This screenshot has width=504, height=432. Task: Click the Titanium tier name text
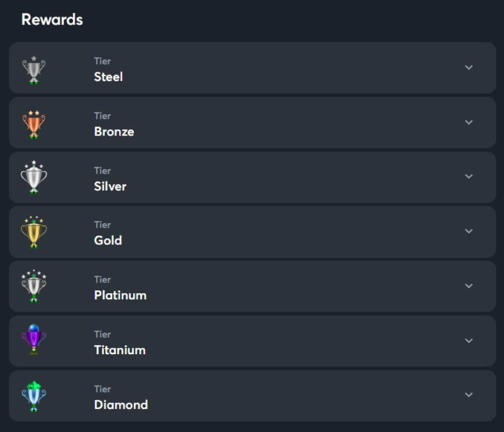119,350
